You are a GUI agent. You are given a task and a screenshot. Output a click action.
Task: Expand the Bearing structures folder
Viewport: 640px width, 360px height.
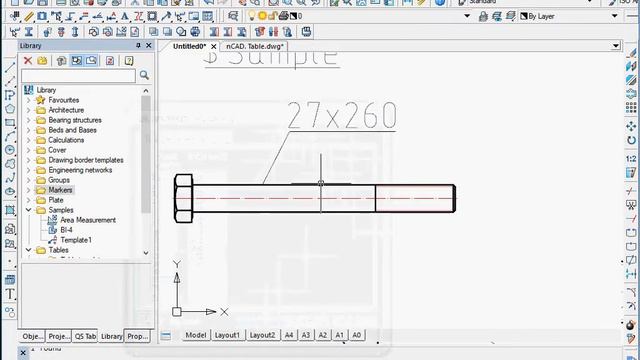(x=28, y=120)
